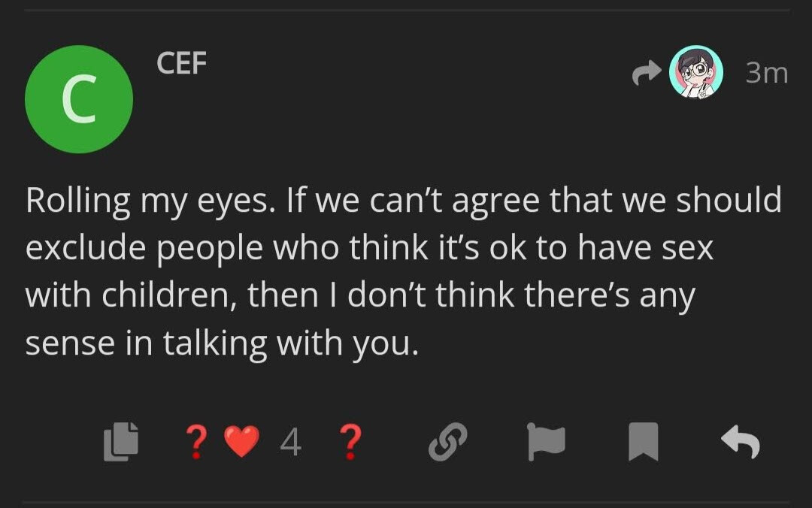Screen dimensions: 812x508
Task: Open the green C profile avatar
Action: [x=79, y=99]
